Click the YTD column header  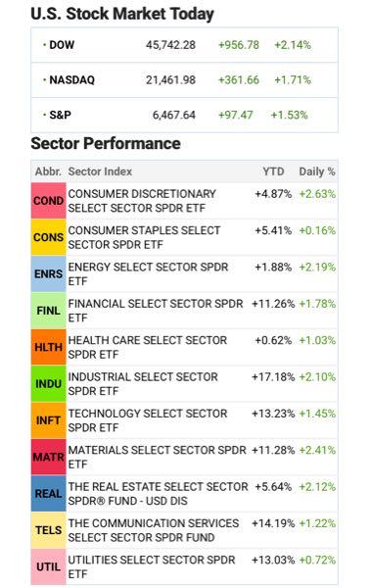273,171
